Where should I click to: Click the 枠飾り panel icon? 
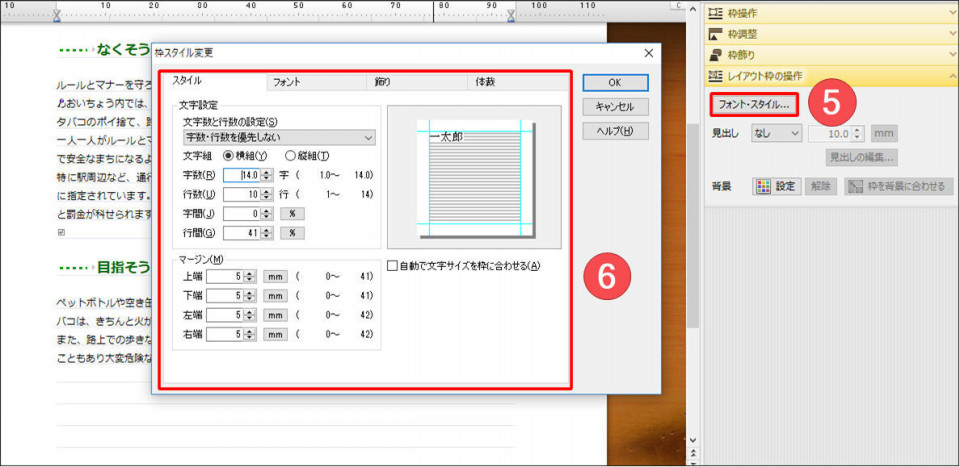coord(715,55)
